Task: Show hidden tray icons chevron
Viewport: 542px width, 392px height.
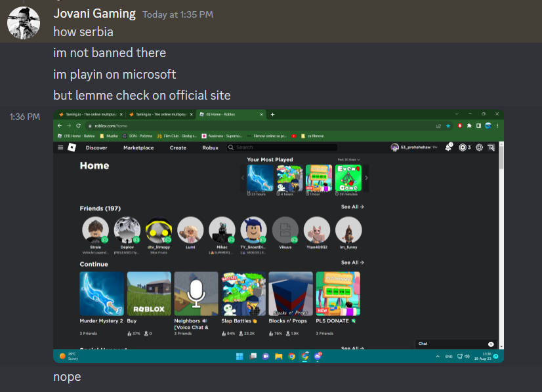Action: pos(438,357)
